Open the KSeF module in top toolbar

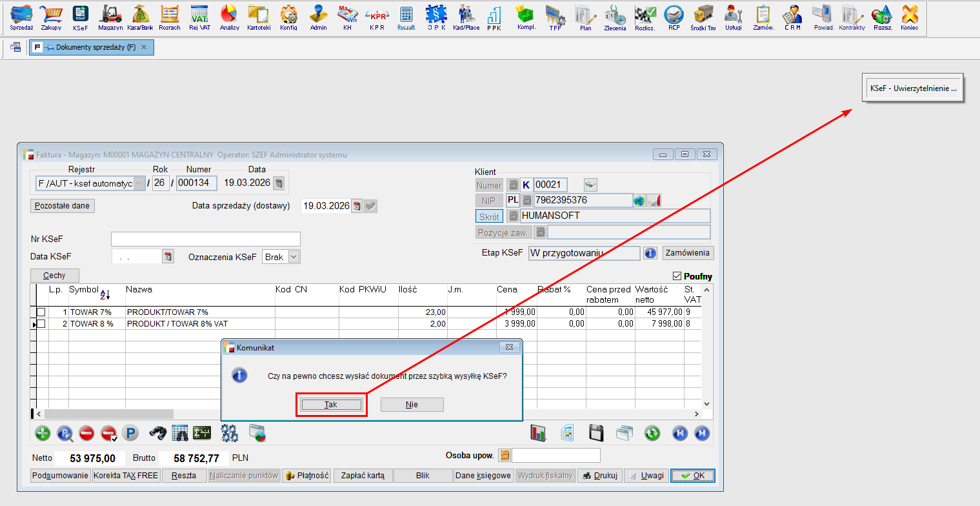tap(80, 17)
